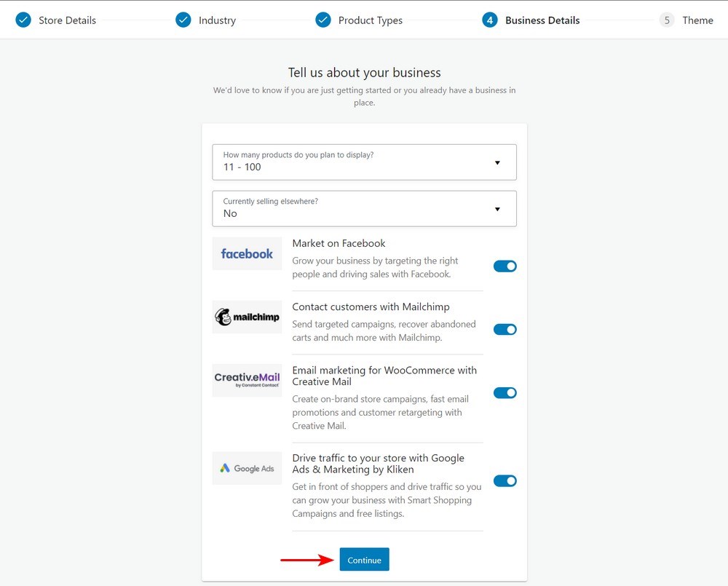Toggle off Google Ads & Marketing by Kliken
Viewport: 728px width, 586px height.
point(505,480)
